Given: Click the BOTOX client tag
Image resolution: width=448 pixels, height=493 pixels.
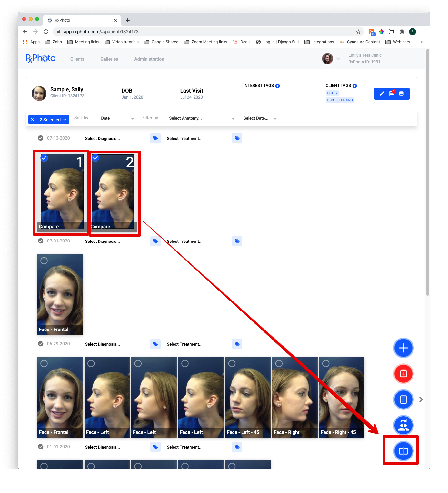Looking at the screenshot, I should [332, 93].
